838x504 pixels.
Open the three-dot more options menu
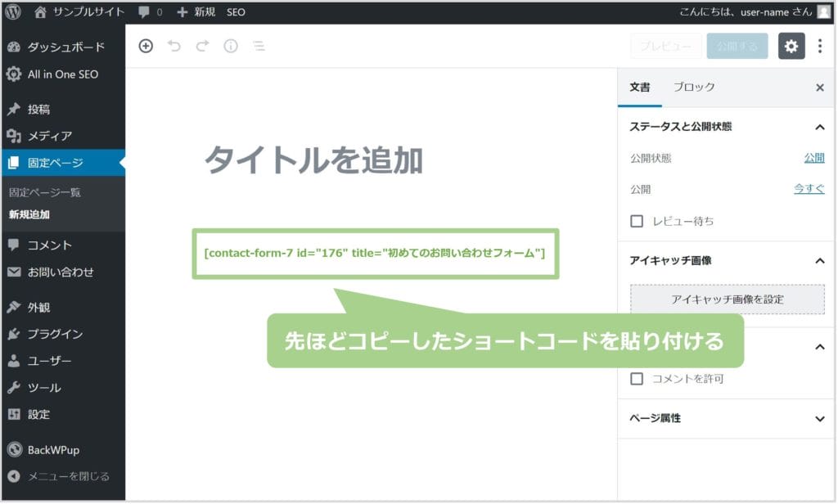click(x=820, y=47)
